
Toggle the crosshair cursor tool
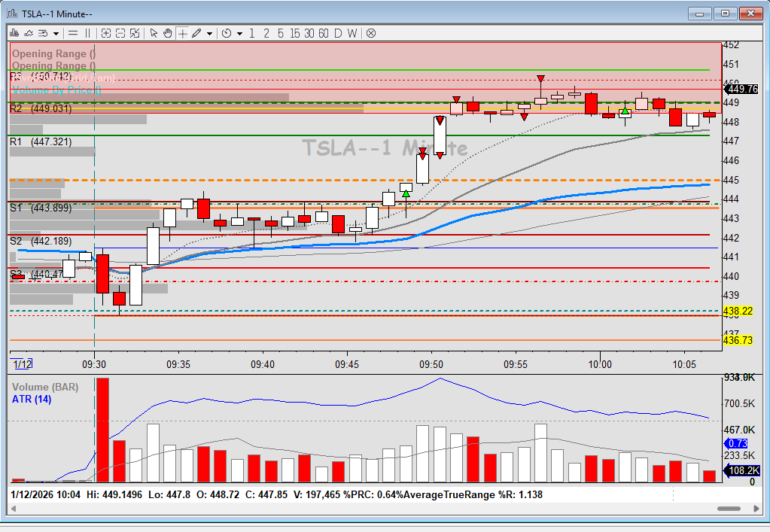(x=183, y=33)
